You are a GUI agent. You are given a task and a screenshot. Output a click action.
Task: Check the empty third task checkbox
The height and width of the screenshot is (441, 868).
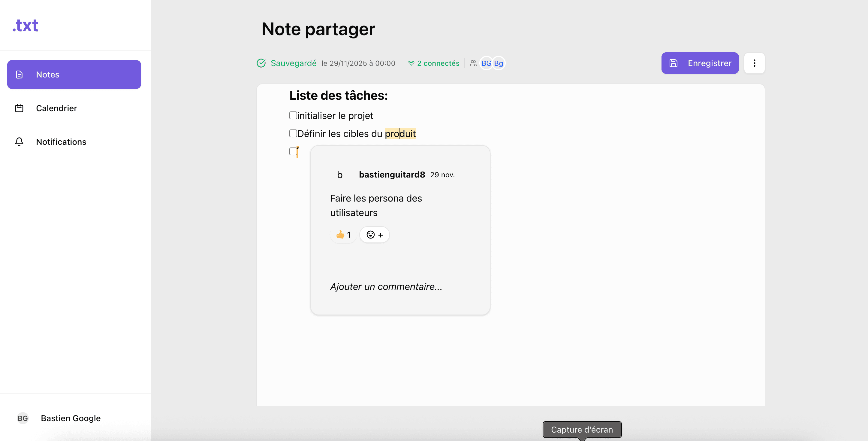click(x=292, y=152)
